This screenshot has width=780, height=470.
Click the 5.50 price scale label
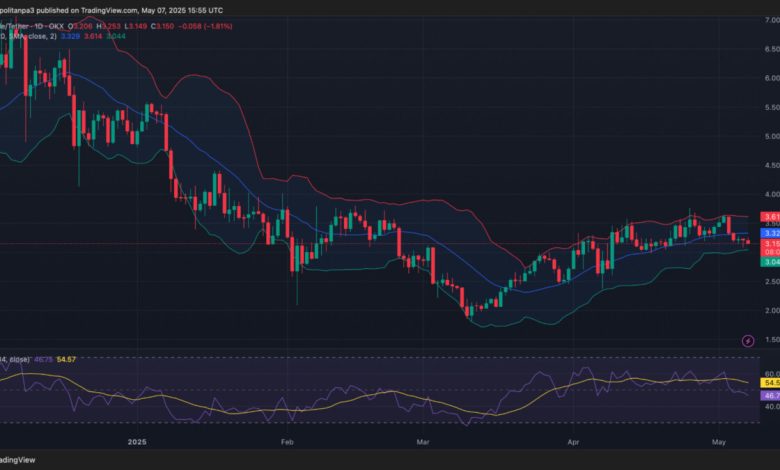click(772, 107)
